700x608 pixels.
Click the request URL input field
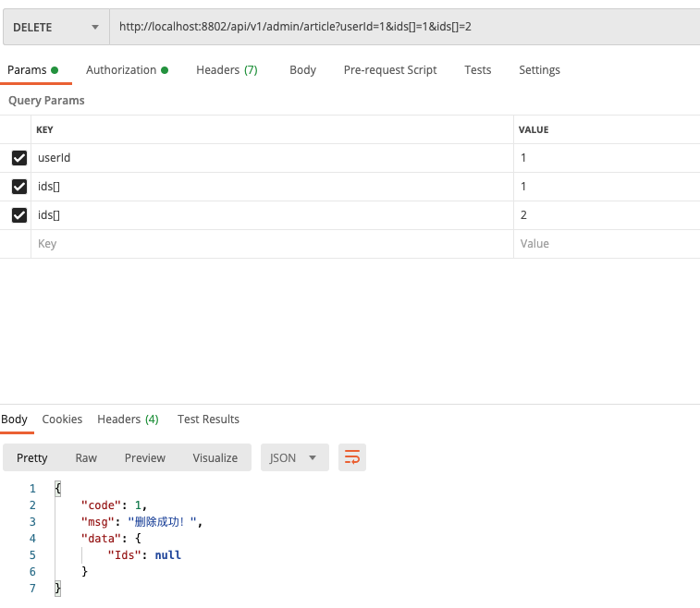(x=404, y=27)
